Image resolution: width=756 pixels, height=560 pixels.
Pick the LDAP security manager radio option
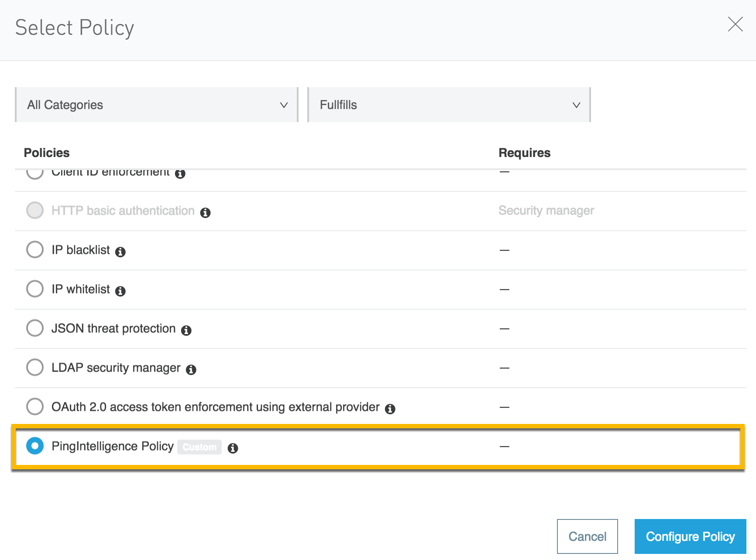coord(35,367)
